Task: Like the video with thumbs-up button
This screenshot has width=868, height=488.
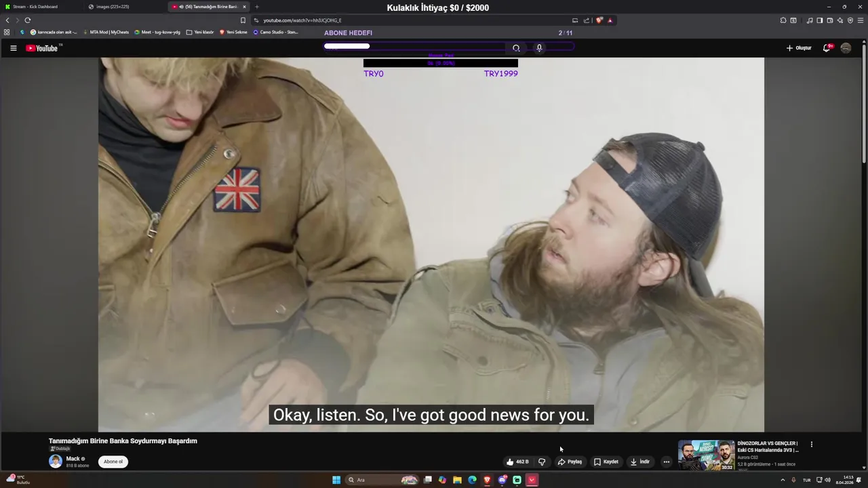Action: click(517, 462)
